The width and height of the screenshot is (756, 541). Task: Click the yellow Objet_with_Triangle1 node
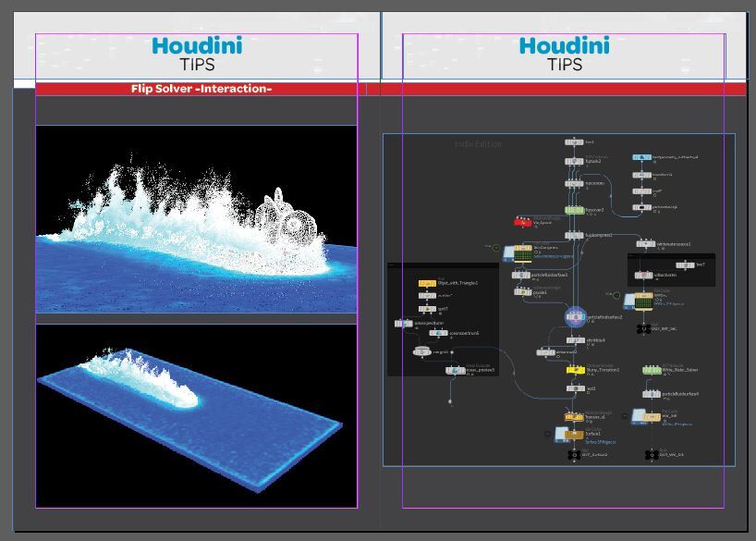[x=427, y=283]
